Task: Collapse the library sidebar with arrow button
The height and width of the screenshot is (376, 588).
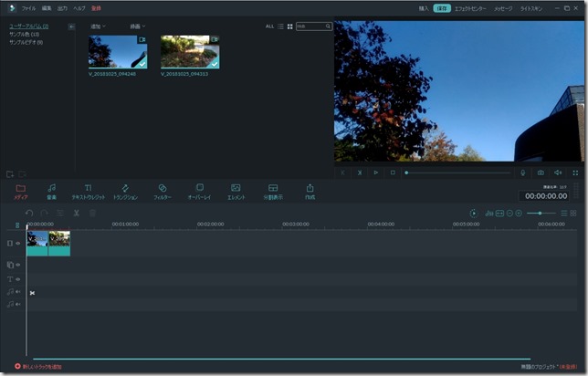Action: click(71, 26)
